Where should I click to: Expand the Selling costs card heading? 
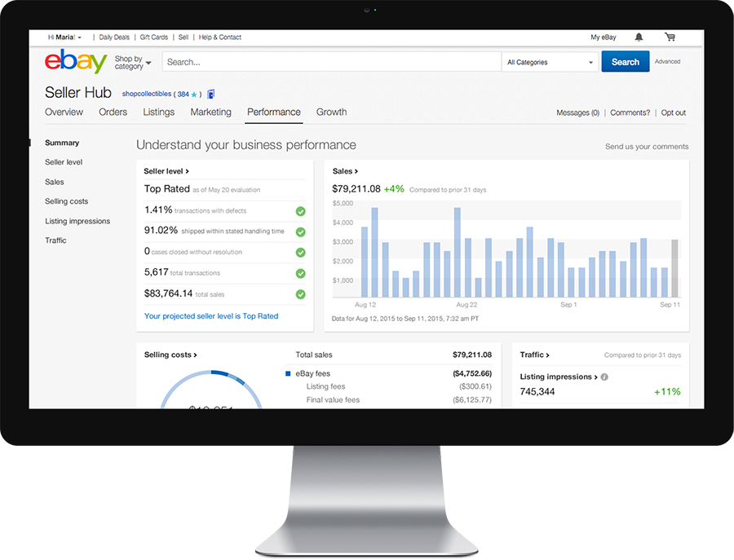170,355
